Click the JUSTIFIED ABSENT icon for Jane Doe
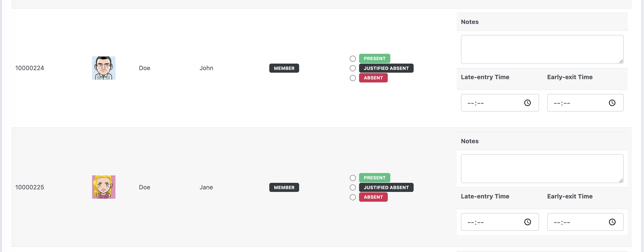 352,187
